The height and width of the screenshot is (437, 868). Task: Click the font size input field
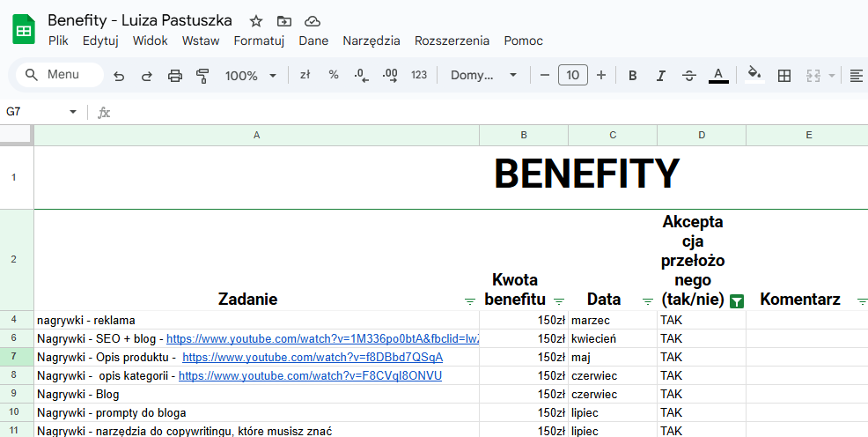click(572, 76)
